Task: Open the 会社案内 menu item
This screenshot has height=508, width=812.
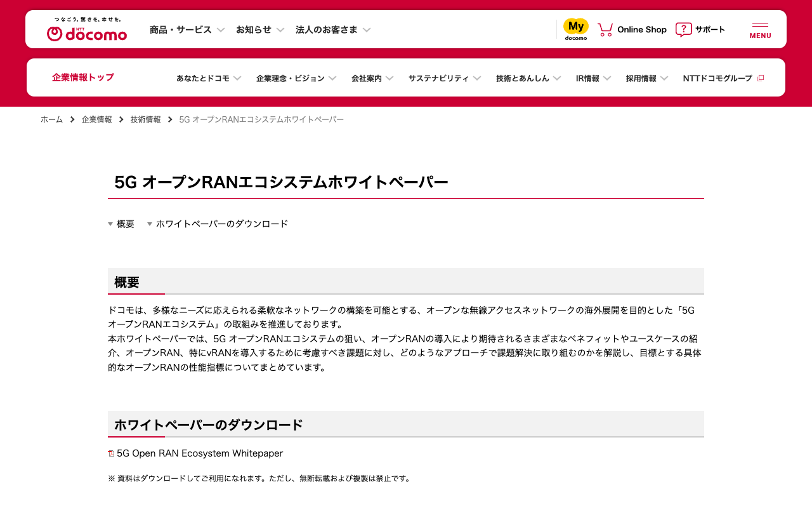Action: click(367, 78)
